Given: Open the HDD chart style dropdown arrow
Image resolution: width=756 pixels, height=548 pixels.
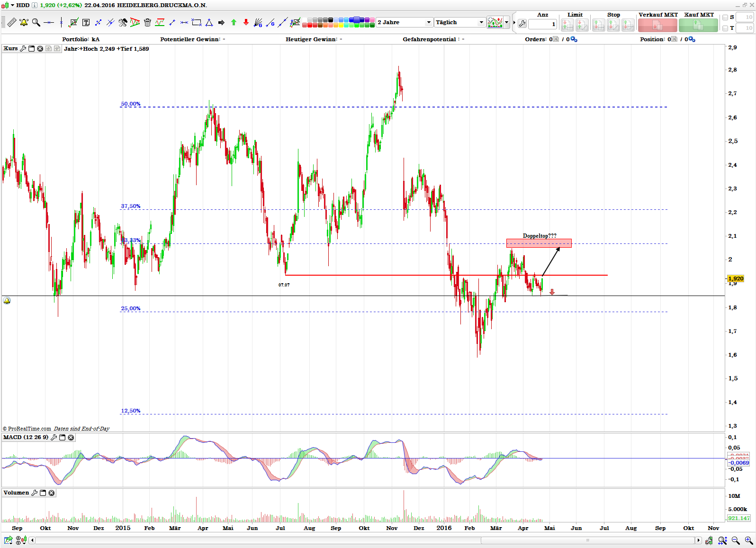Looking at the screenshot, I should point(12,5).
